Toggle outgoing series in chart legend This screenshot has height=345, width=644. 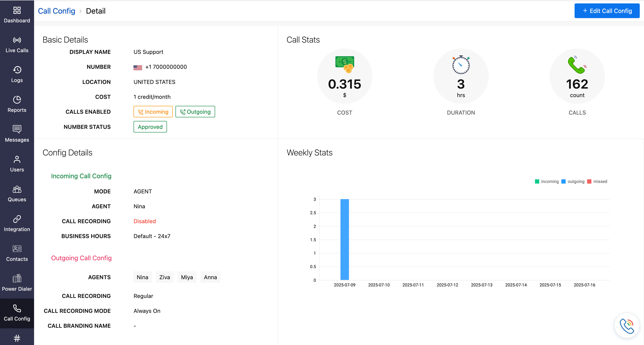(573, 181)
